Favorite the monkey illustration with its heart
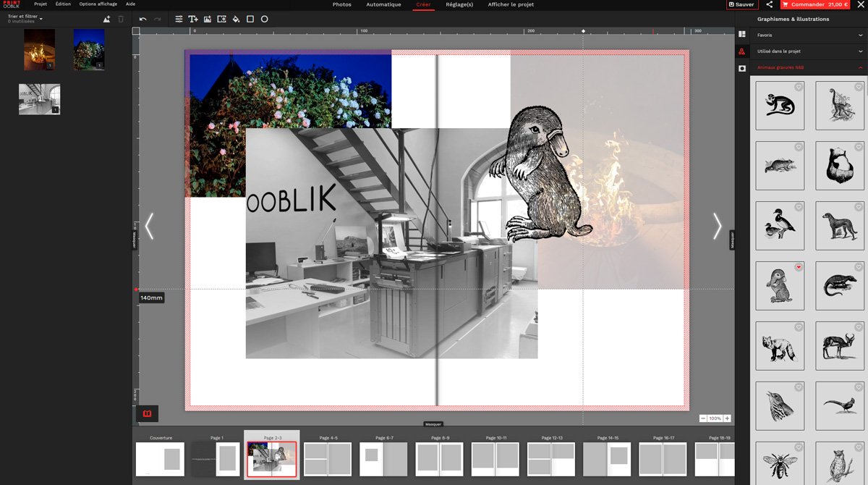This screenshot has width=868, height=485. [799, 87]
